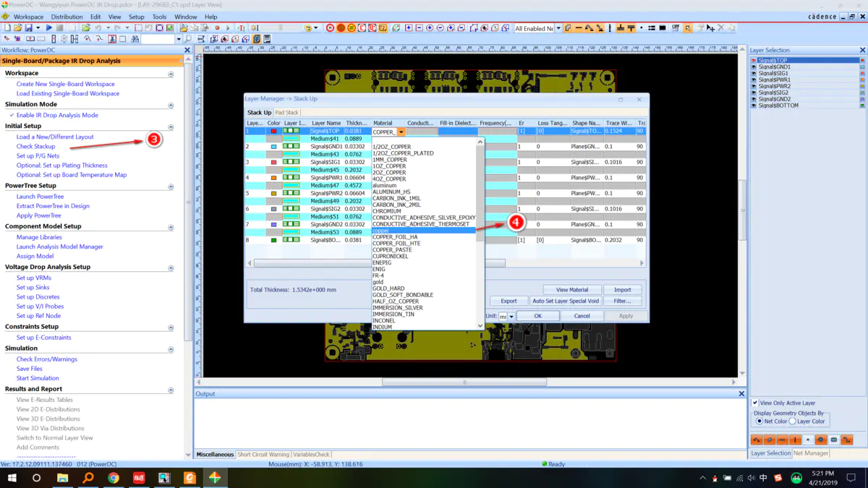The height and width of the screenshot is (488, 868).
Task: Click Cortana search circle in taskbar
Action: pos(37,478)
